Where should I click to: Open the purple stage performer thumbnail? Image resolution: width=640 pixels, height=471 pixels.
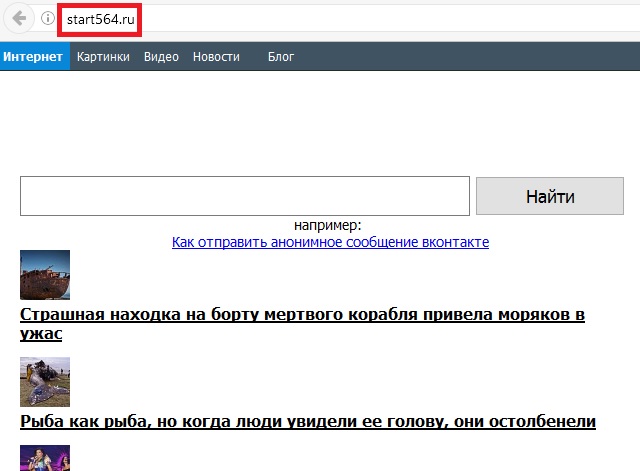[45, 458]
